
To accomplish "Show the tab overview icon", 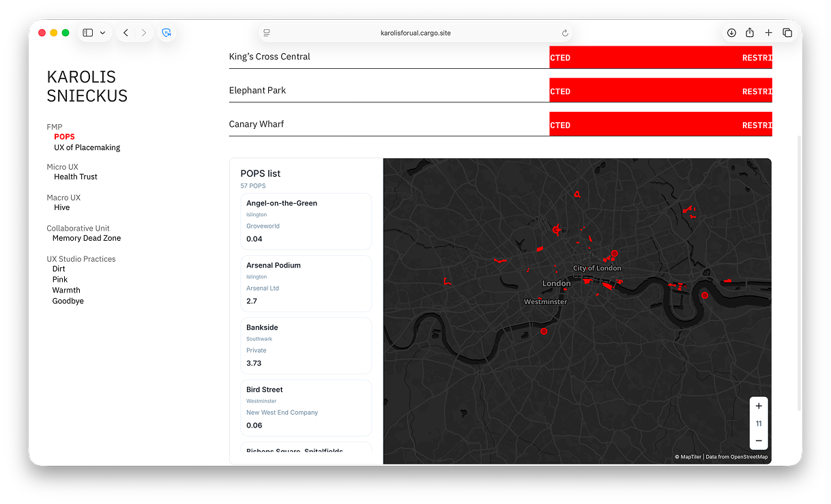I will [x=787, y=33].
